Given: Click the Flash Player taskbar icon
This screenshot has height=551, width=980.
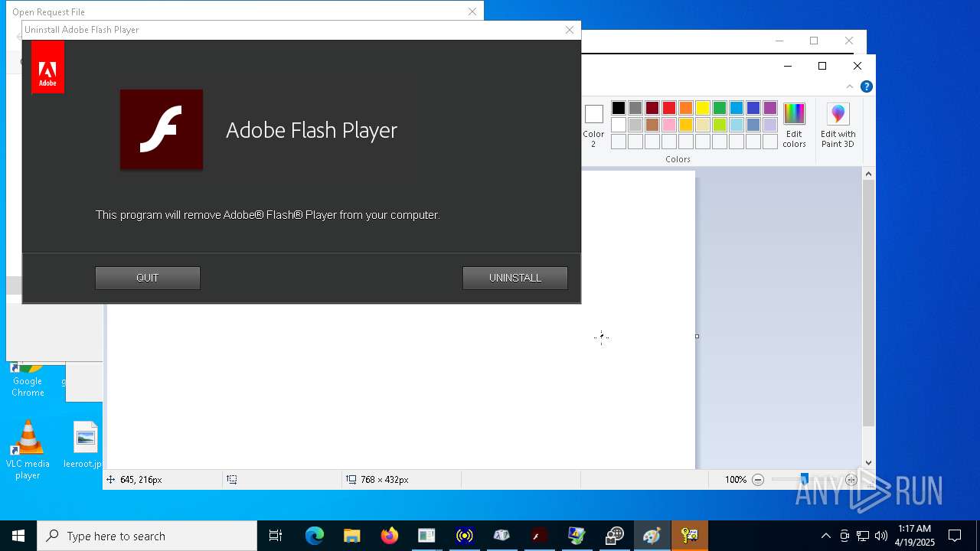Looking at the screenshot, I should [540, 536].
